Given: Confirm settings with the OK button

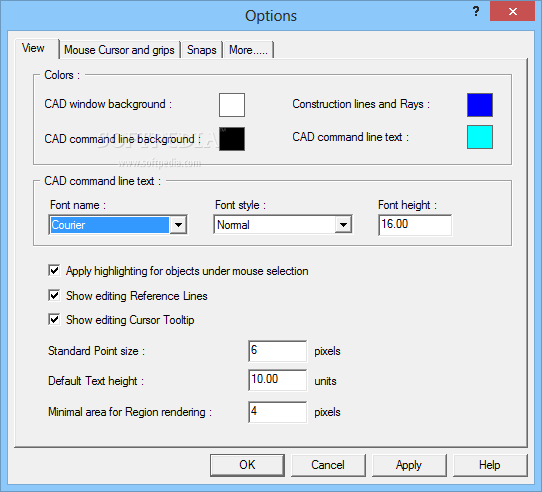Looking at the screenshot, I should pyautogui.click(x=247, y=465).
